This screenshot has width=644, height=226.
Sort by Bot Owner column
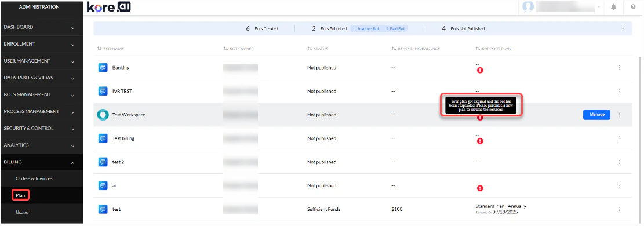tap(239, 49)
